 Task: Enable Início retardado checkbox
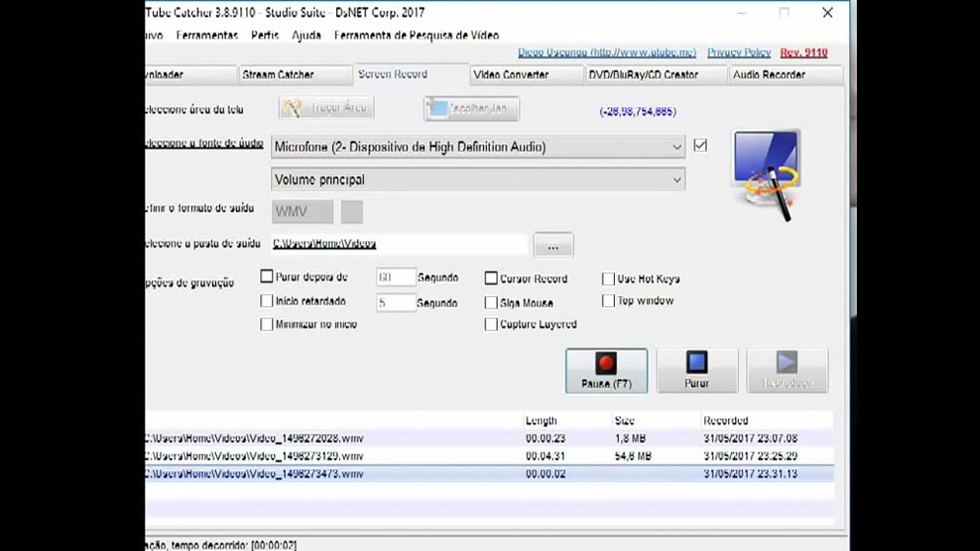coord(266,301)
